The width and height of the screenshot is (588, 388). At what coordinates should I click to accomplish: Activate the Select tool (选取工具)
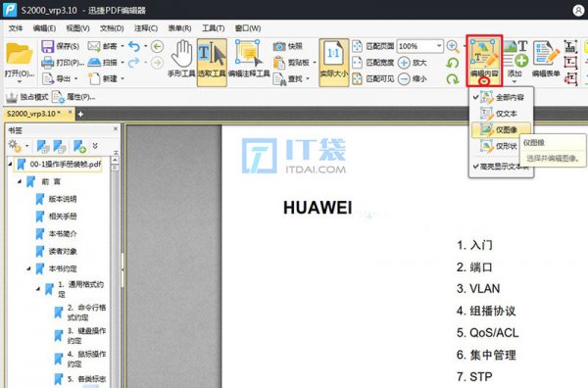pos(212,63)
